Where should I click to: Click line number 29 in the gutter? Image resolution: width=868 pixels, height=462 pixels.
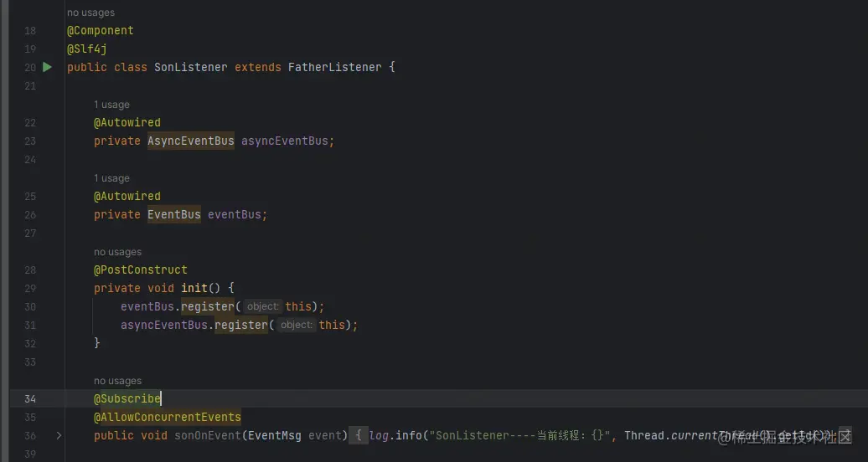pos(30,288)
